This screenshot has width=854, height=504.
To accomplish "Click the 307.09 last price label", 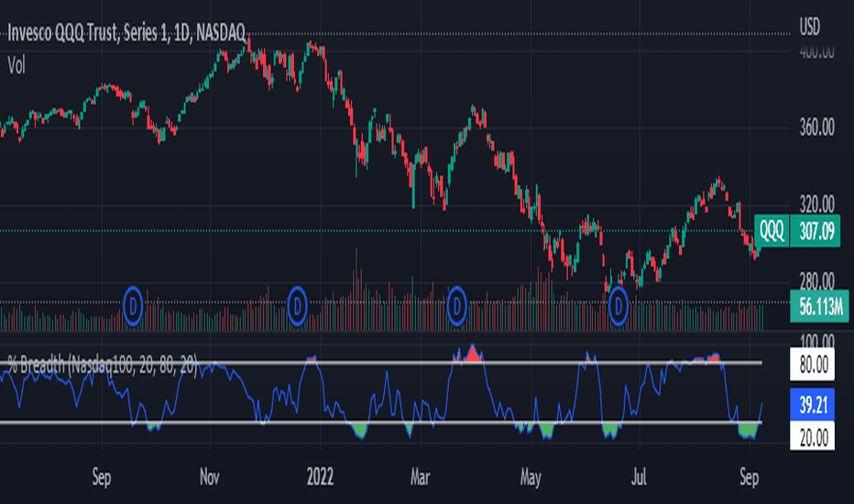I will [x=816, y=232].
